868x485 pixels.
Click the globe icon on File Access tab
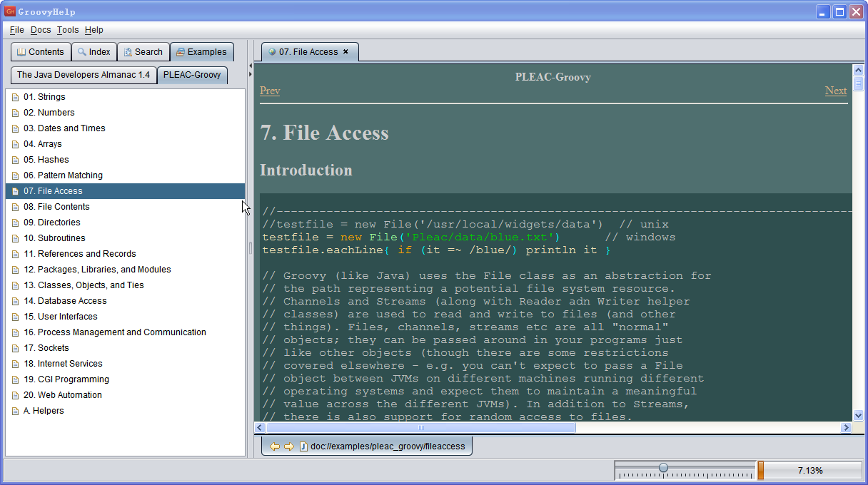tap(272, 51)
